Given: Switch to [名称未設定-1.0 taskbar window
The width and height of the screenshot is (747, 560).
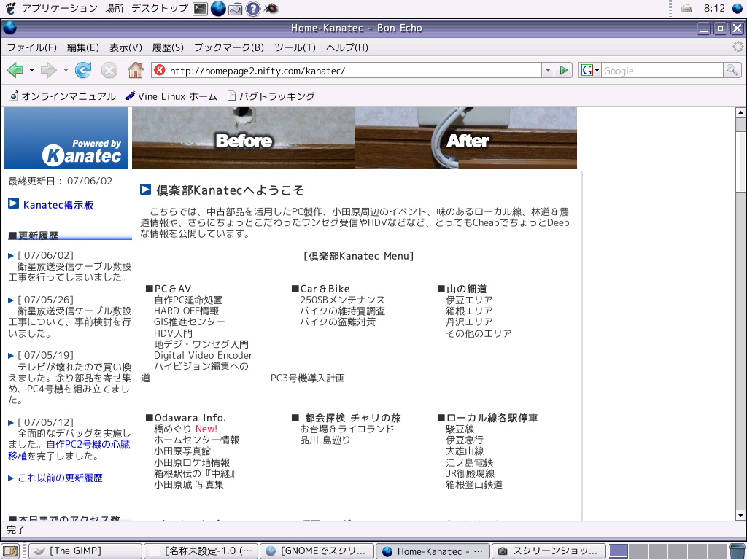Looking at the screenshot, I should 201,551.
